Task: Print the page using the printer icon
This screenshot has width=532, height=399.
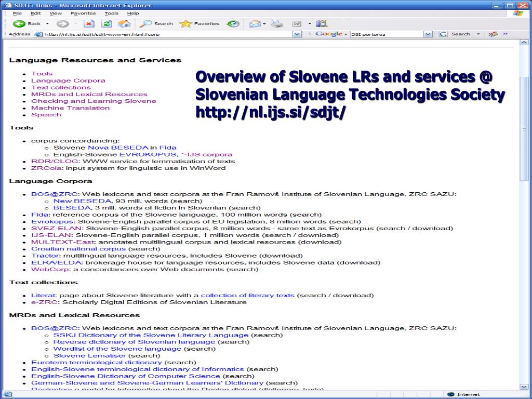Action: coord(277,23)
